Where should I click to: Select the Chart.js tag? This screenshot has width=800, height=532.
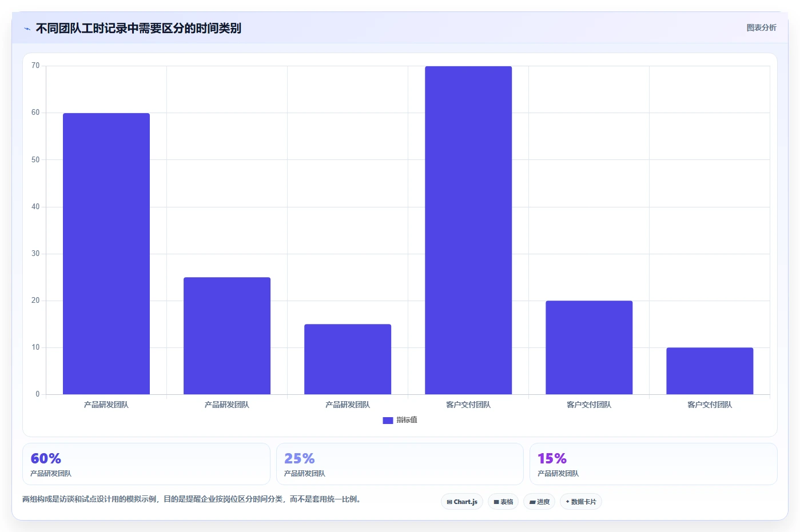[462, 502]
